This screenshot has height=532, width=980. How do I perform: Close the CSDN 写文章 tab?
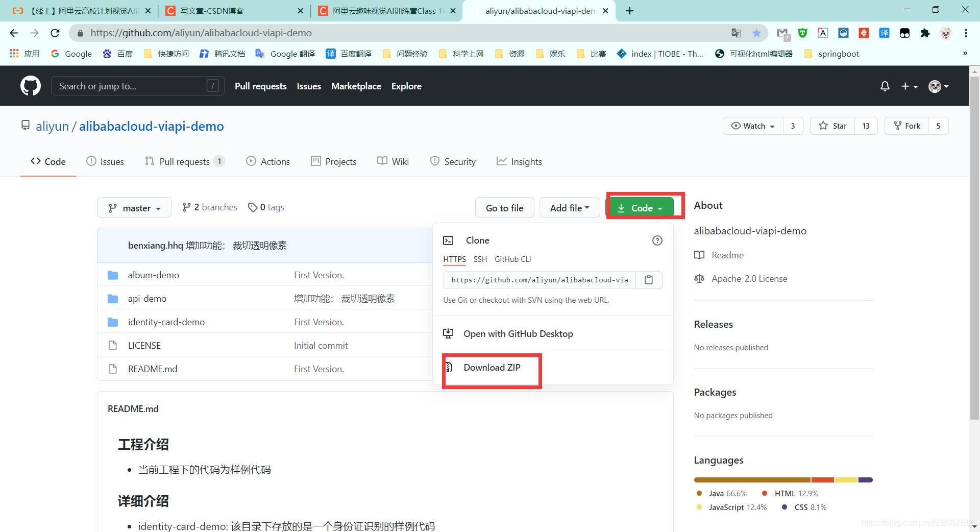pyautogui.click(x=300, y=11)
